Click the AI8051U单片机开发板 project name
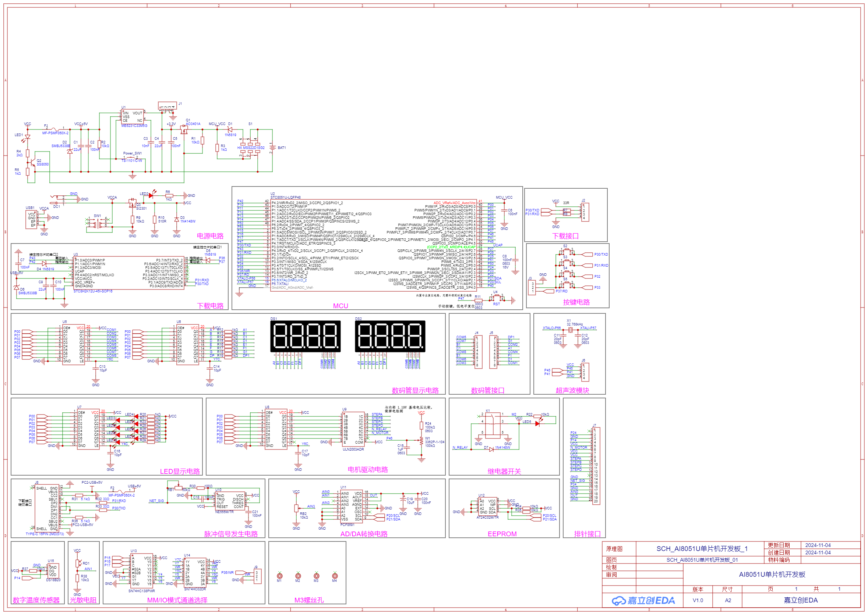The height and width of the screenshot is (615, 868). [x=772, y=575]
